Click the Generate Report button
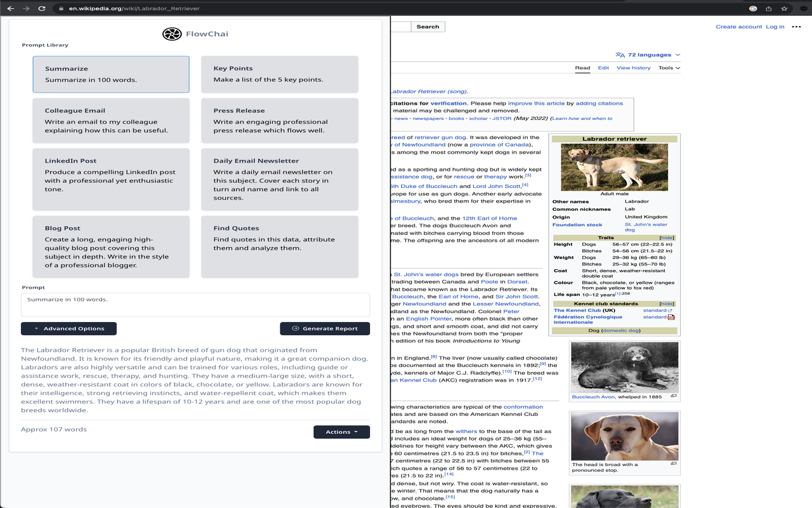 325,328
